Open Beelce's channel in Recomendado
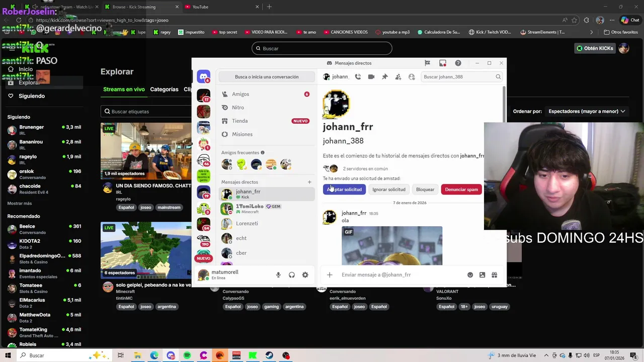Screen dimensions: 644x362 pos(44,229)
